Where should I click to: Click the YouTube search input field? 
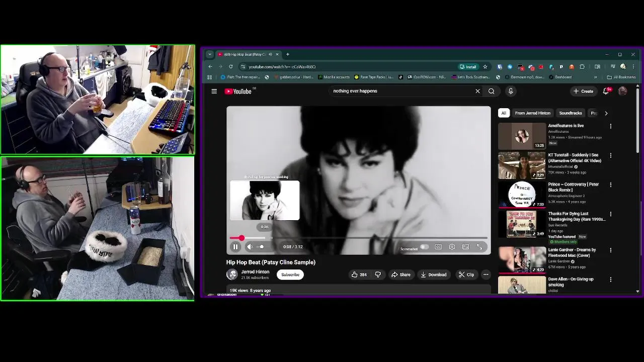[x=403, y=91]
